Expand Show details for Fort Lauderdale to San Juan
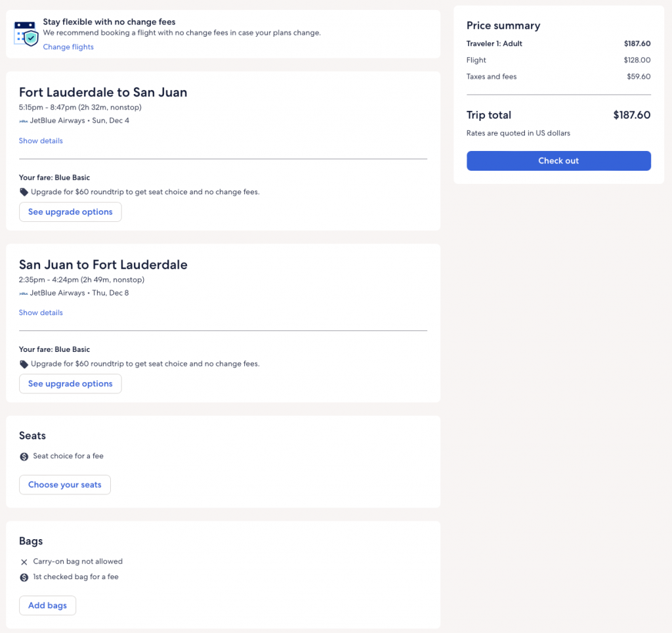 pyautogui.click(x=41, y=141)
